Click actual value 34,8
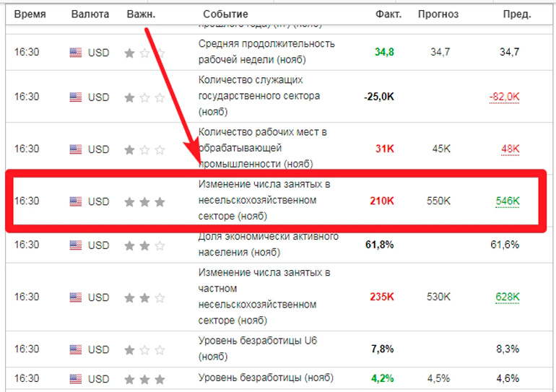The height and width of the screenshot is (392, 556). pyautogui.click(x=384, y=52)
